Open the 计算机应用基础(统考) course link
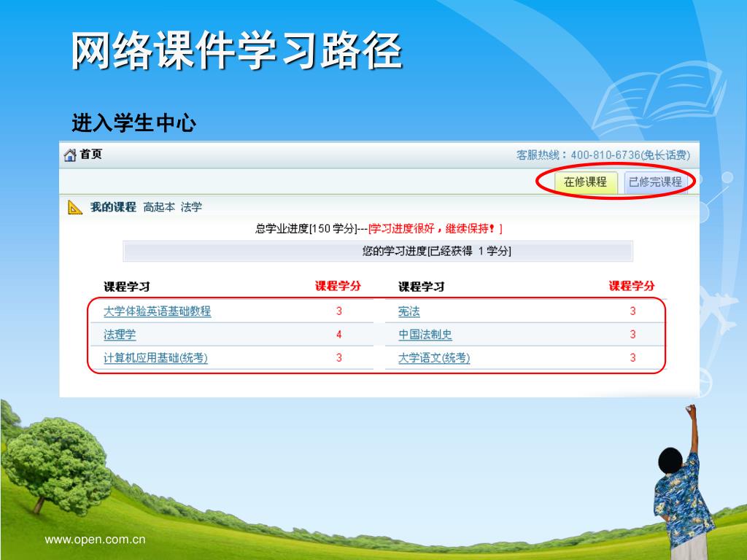 click(156, 357)
